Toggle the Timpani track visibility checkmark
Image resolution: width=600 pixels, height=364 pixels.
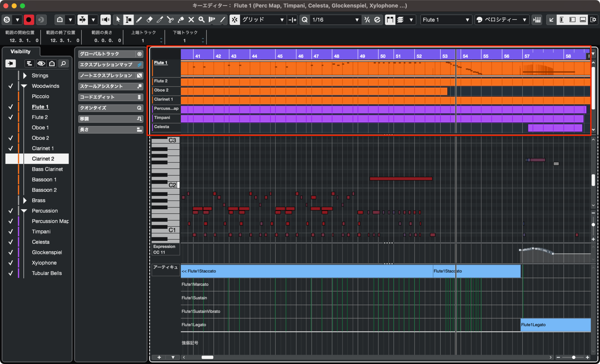11,231
